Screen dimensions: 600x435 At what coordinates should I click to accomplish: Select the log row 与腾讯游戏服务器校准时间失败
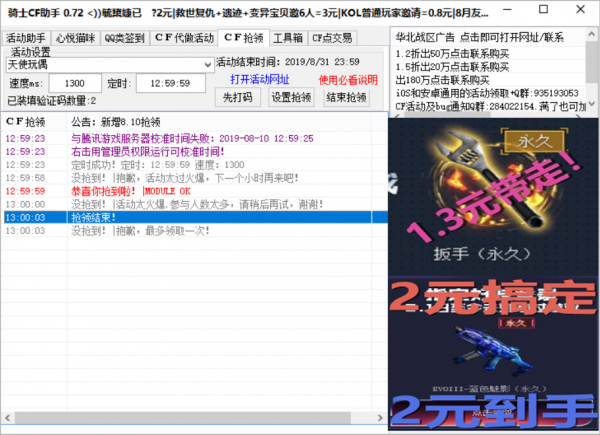tap(194, 138)
